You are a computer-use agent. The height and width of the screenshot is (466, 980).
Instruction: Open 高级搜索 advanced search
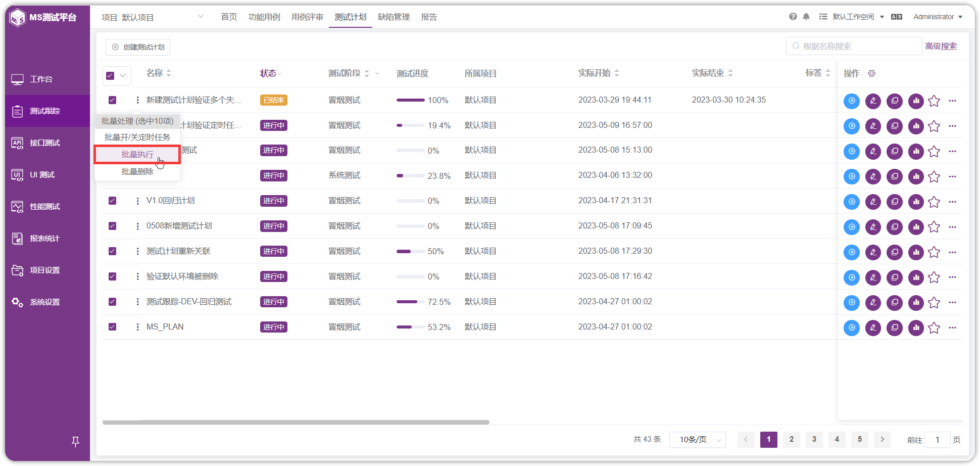[941, 46]
